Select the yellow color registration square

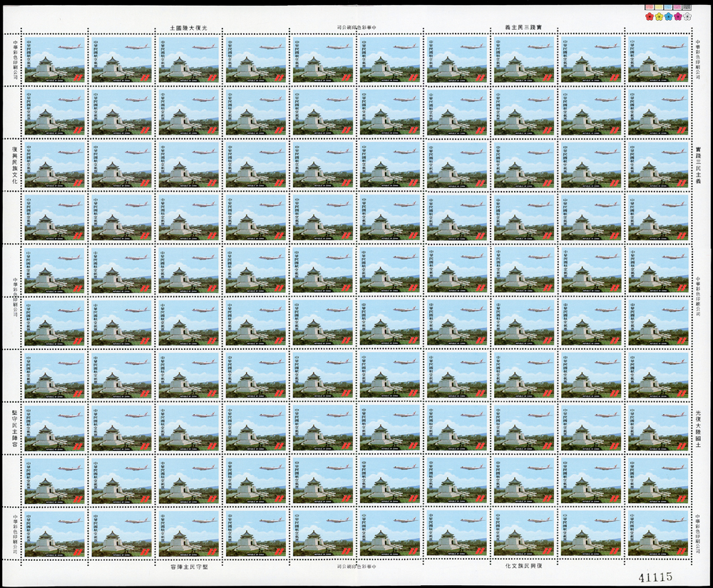[660, 7]
